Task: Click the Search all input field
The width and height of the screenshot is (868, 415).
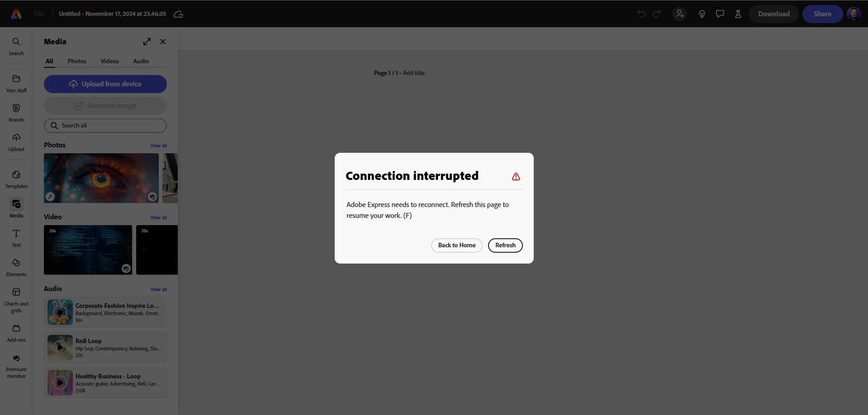Action: click(105, 125)
